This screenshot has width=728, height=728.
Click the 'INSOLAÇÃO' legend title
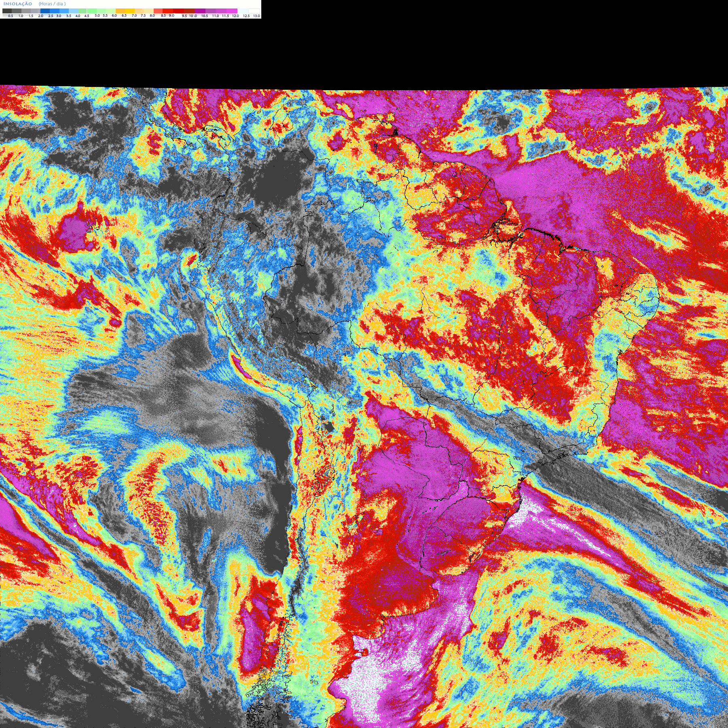coord(18,4)
